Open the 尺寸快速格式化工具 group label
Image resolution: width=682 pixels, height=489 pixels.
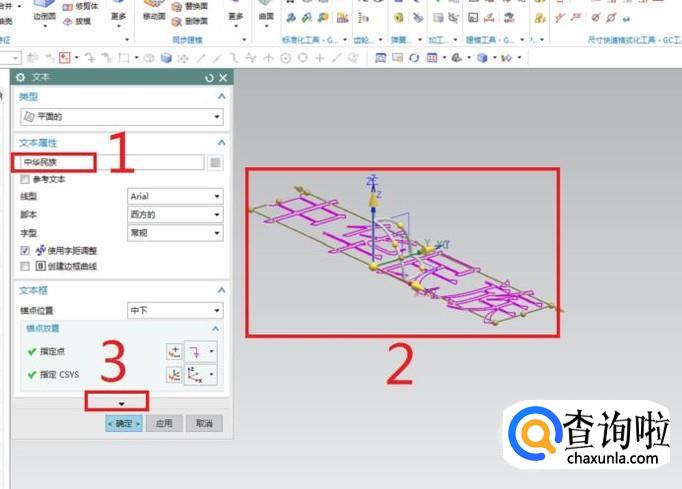click(634, 40)
